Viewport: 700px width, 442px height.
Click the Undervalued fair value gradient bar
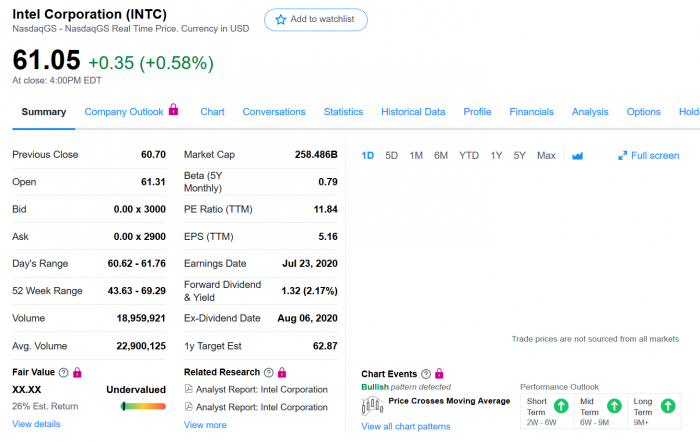(143, 406)
